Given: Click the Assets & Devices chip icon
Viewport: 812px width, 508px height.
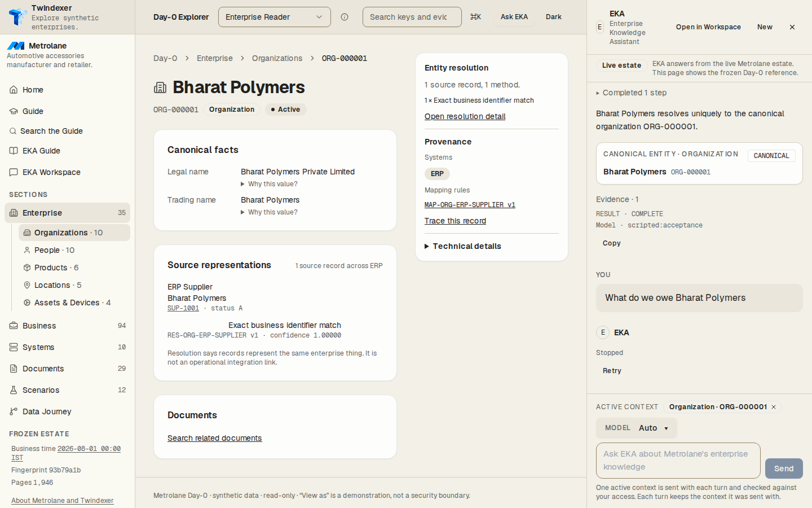Looking at the screenshot, I should (x=27, y=303).
